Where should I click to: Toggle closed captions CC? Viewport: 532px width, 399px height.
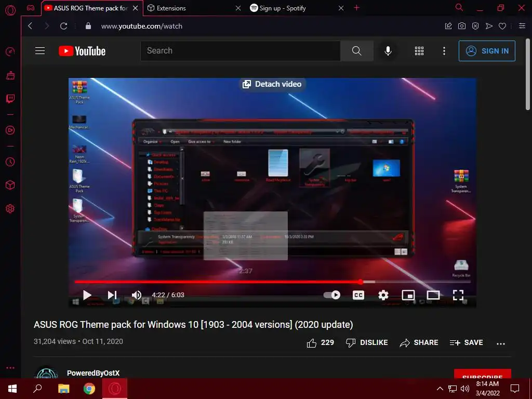(x=358, y=295)
